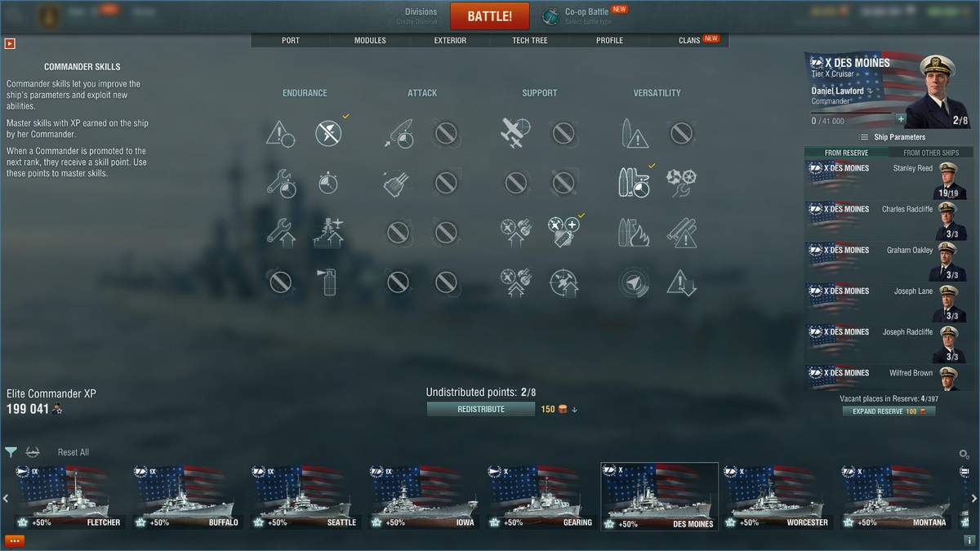Click the radar sweep Versatility skill

(633, 282)
